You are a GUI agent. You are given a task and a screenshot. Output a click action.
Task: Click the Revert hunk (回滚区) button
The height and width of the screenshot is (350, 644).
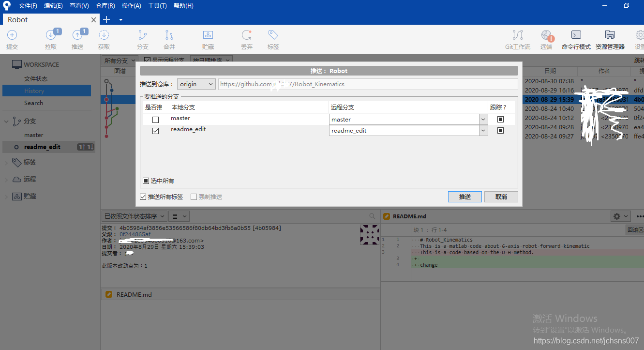[635, 230]
